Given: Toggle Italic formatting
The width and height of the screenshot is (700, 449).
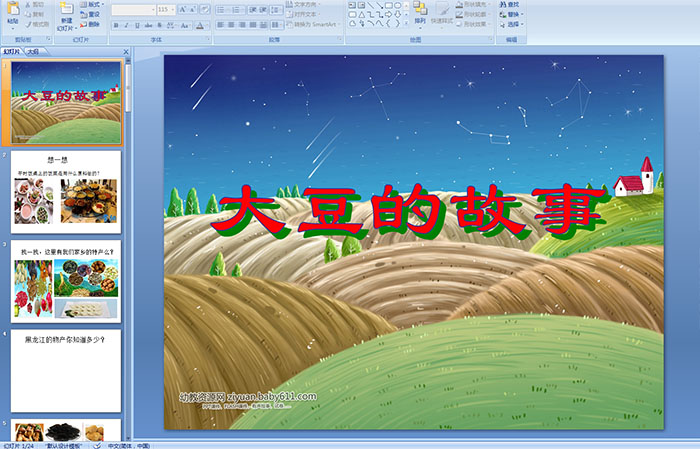Looking at the screenshot, I should point(127,25).
